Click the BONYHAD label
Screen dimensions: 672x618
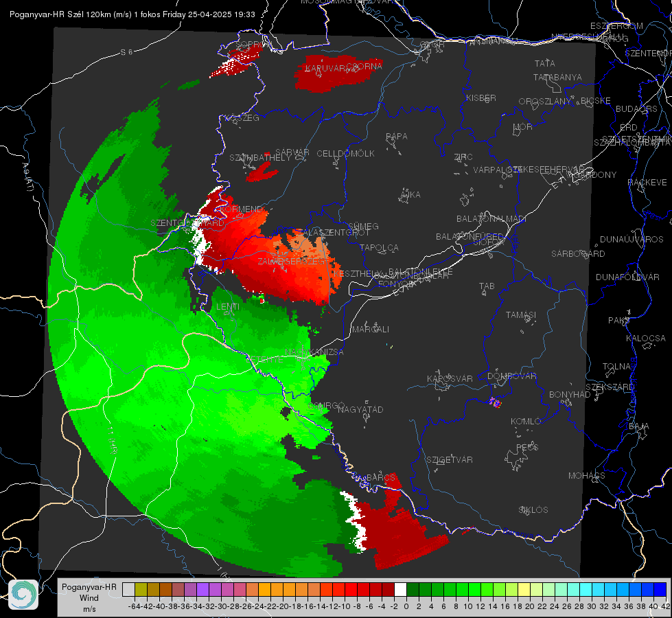tap(570, 395)
